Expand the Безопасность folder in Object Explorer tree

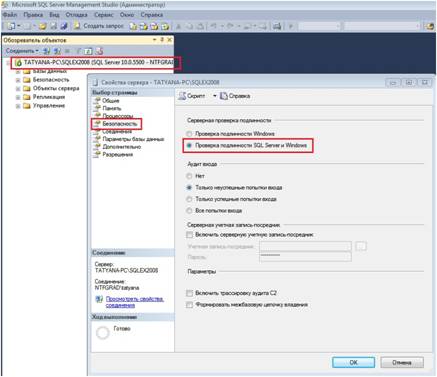(18, 80)
